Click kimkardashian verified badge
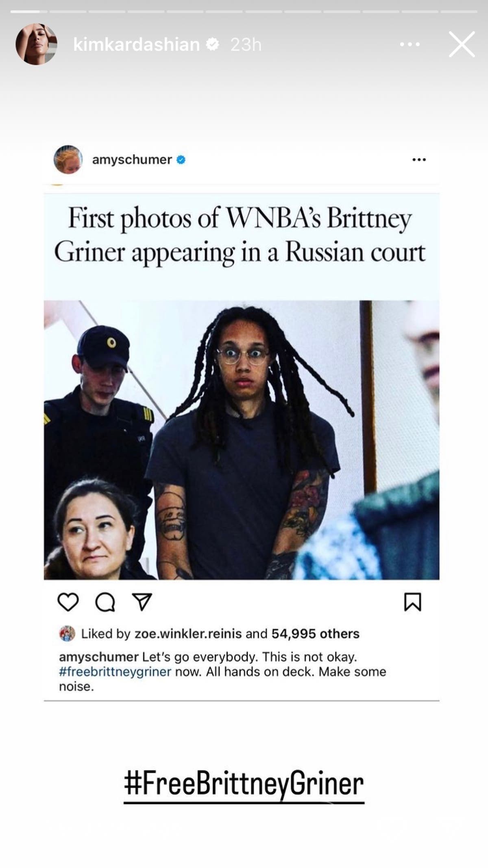Image resolution: width=488 pixels, height=868 pixels. 213,44
